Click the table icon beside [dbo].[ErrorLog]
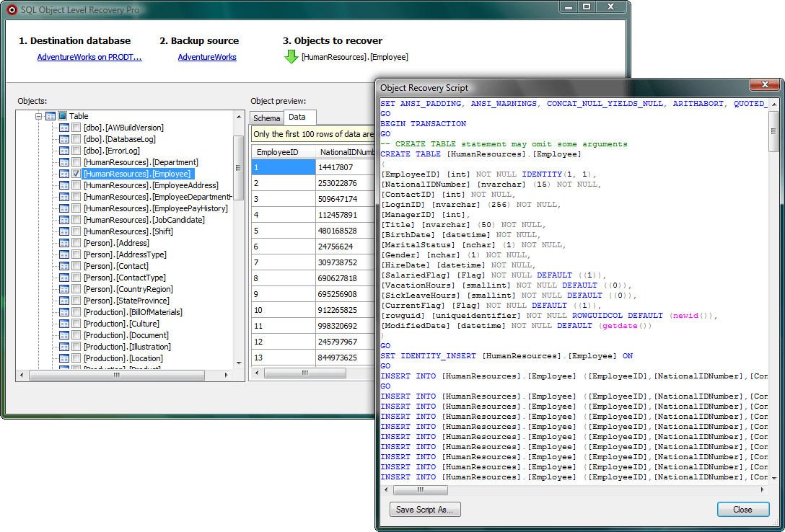Screen dimensions: 785x532 (x=65, y=150)
